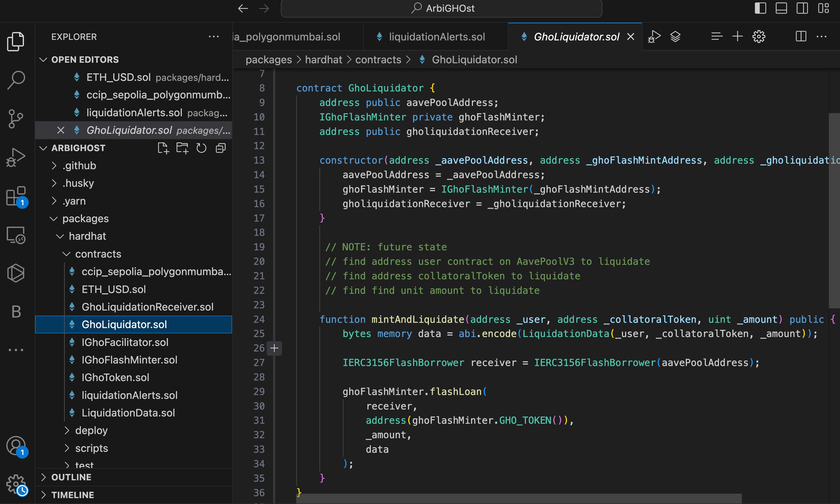Select GhoLiquidator.sol editor tab
Image resolution: width=840 pixels, height=504 pixels.
[x=575, y=37]
